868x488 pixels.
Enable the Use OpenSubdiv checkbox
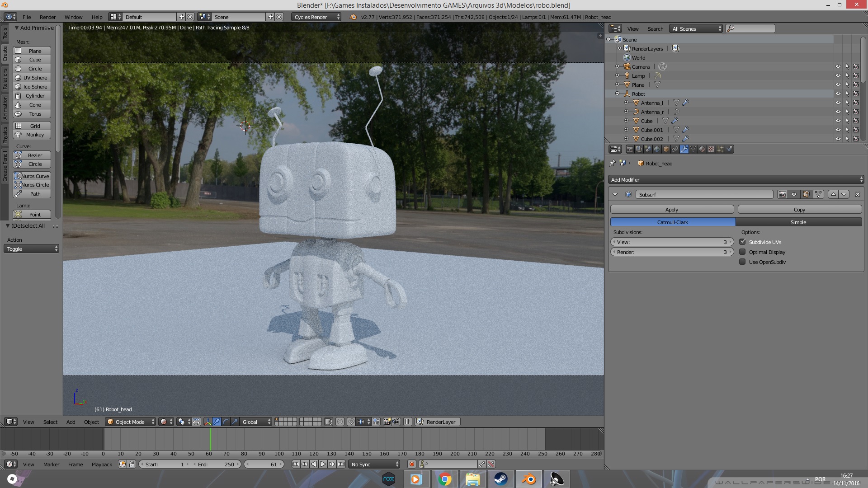[x=742, y=262]
